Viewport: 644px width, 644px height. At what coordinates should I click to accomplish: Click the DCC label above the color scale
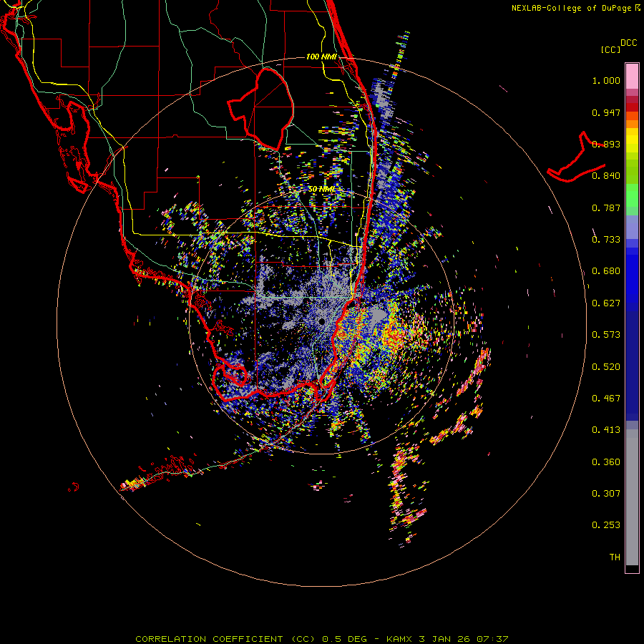[x=629, y=43]
